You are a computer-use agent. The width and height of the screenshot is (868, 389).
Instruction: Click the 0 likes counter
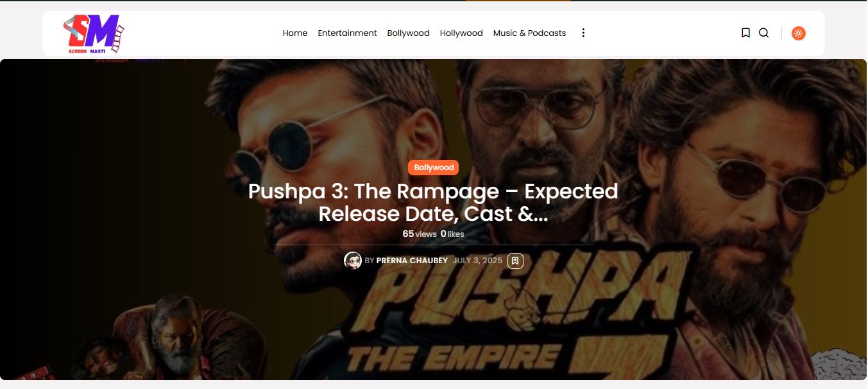tap(452, 234)
